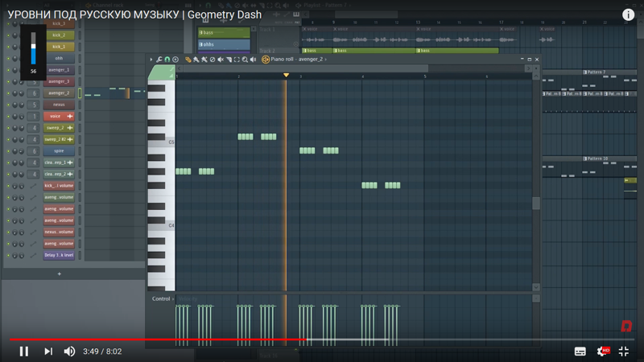This screenshot has width=644, height=362.
Task: Select the avenger_2 channel button
Action: click(59, 93)
